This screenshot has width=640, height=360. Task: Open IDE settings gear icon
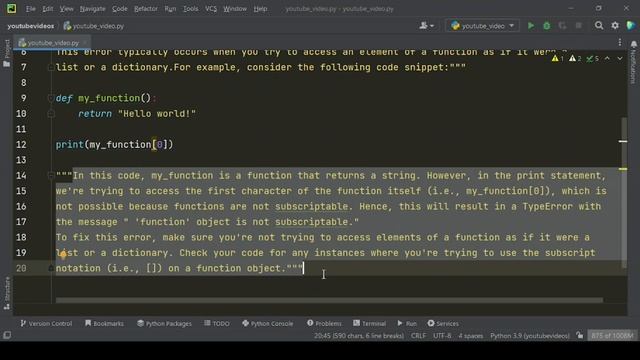(615, 26)
